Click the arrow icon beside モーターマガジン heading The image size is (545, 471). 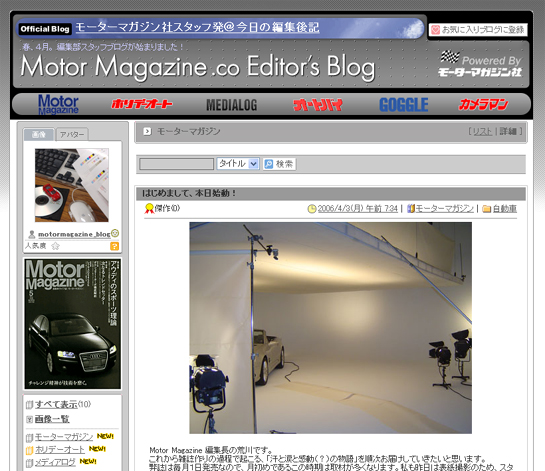click(147, 131)
